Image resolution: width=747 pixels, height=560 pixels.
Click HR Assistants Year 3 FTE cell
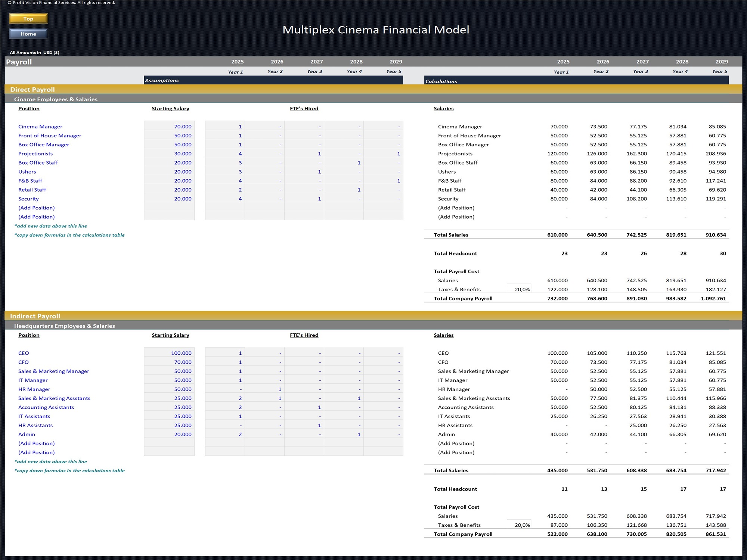(x=304, y=425)
